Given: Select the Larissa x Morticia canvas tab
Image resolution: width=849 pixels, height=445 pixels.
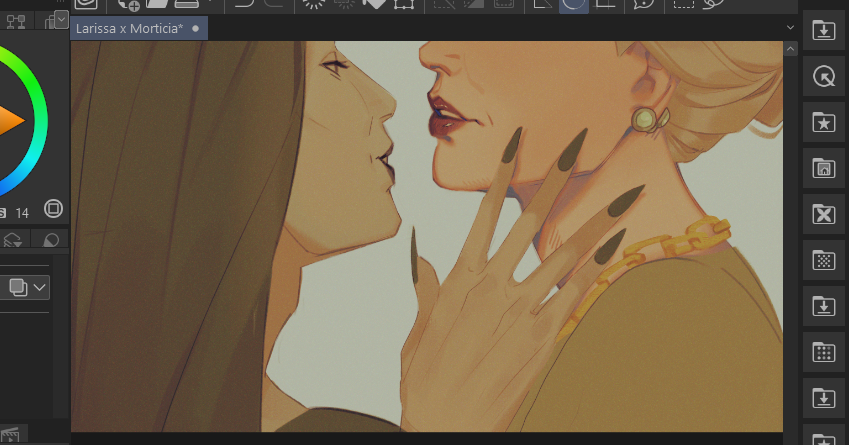Looking at the screenshot, I should 139,28.
